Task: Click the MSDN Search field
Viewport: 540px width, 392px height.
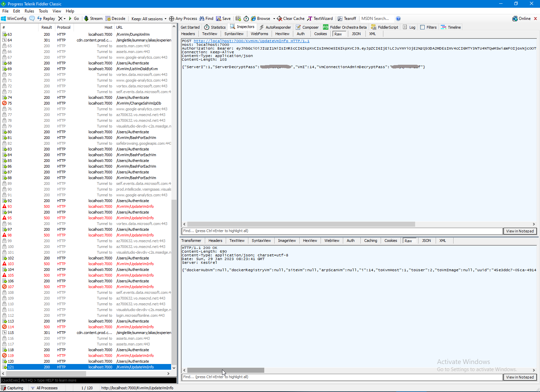Action: 376,19
